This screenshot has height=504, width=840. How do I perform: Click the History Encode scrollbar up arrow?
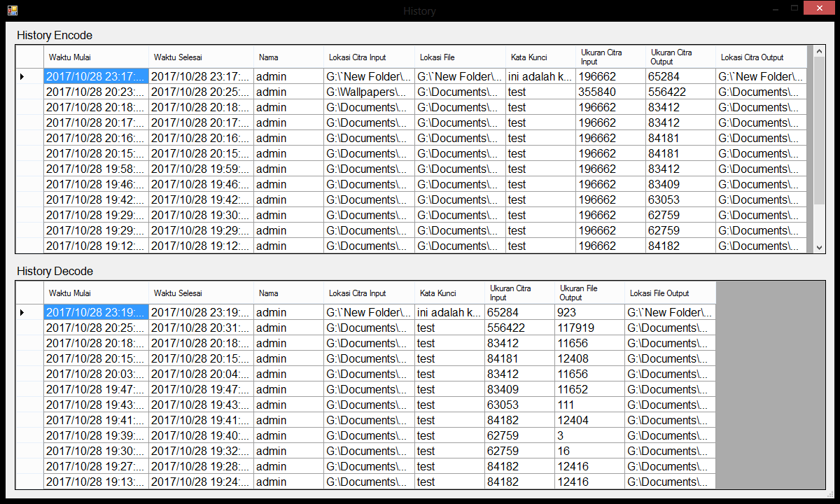click(819, 51)
